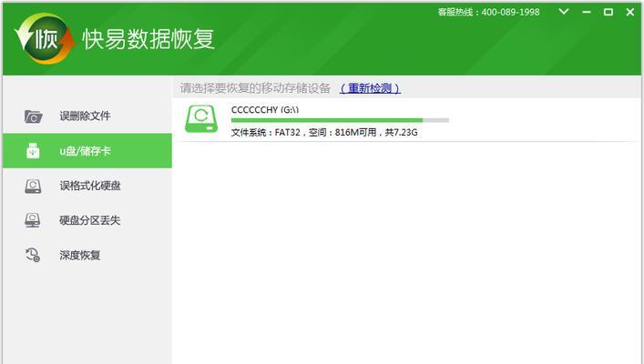The height and width of the screenshot is (364, 644).
Task: Click the disk icon beside 误格式化硬盘
Action: pyautogui.click(x=33, y=186)
